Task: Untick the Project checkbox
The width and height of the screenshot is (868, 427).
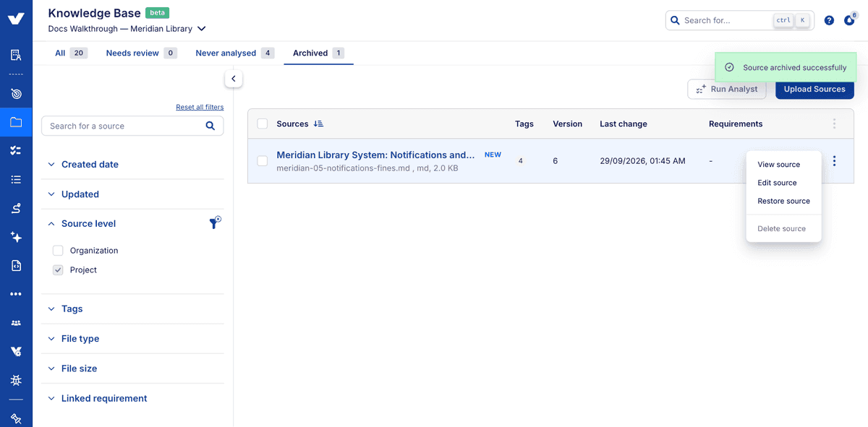Action: (58, 269)
